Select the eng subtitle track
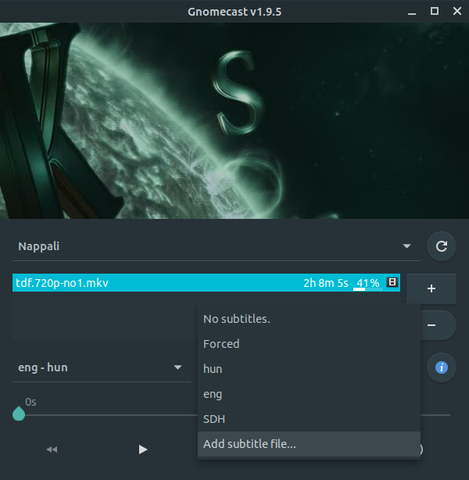The width and height of the screenshot is (469, 480). click(x=309, y=394)
